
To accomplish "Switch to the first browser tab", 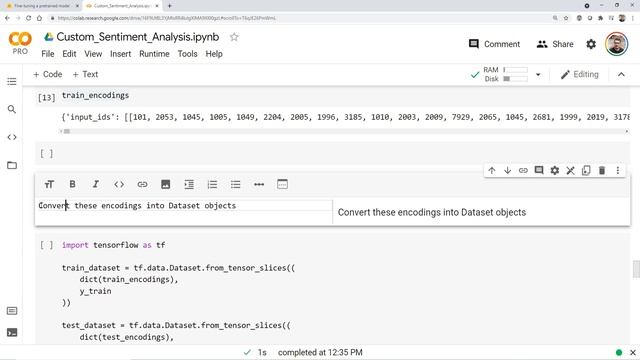I will click(x=42, y=6).
